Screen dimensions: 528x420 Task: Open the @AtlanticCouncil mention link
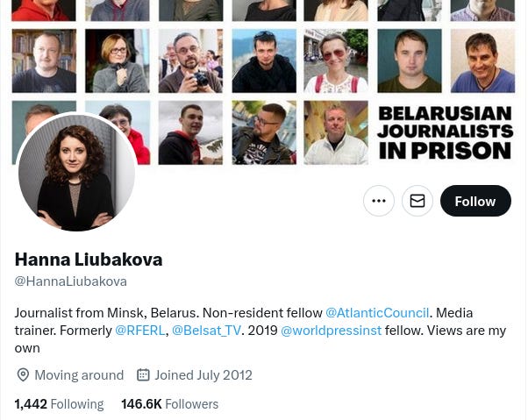(x=377, y=313)
